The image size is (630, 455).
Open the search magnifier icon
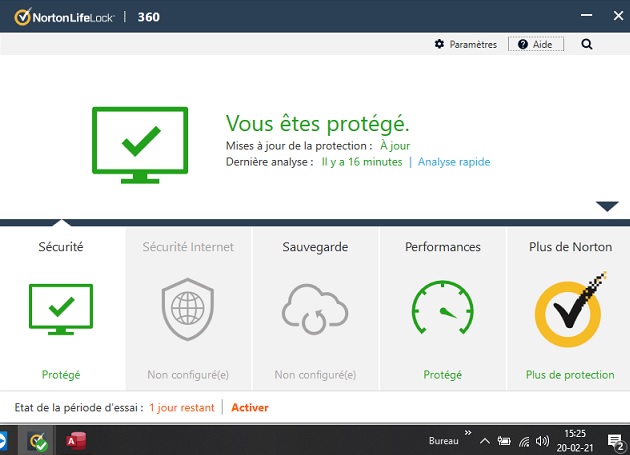click(587, 44)
